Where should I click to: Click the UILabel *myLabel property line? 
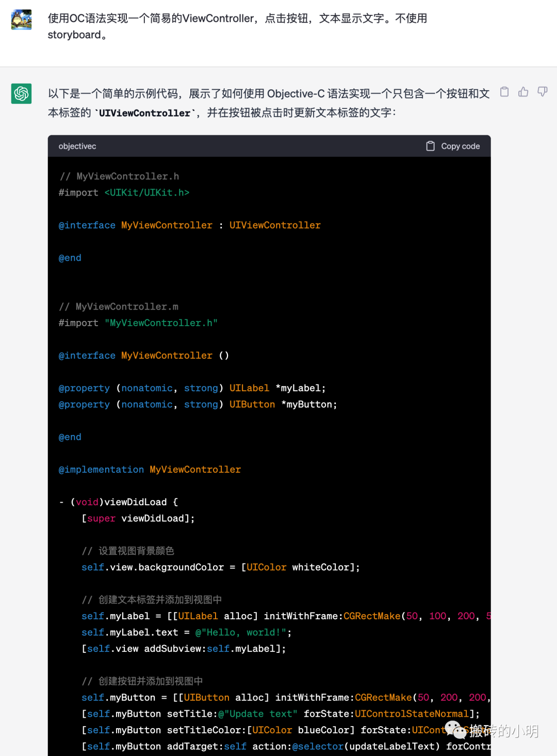tap(192, 388)
